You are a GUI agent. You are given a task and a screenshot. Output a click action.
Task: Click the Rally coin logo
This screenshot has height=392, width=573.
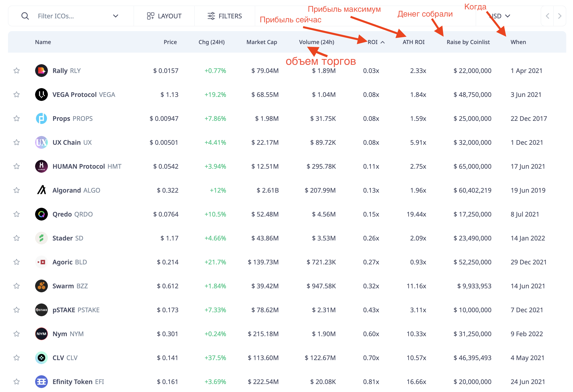41,71
